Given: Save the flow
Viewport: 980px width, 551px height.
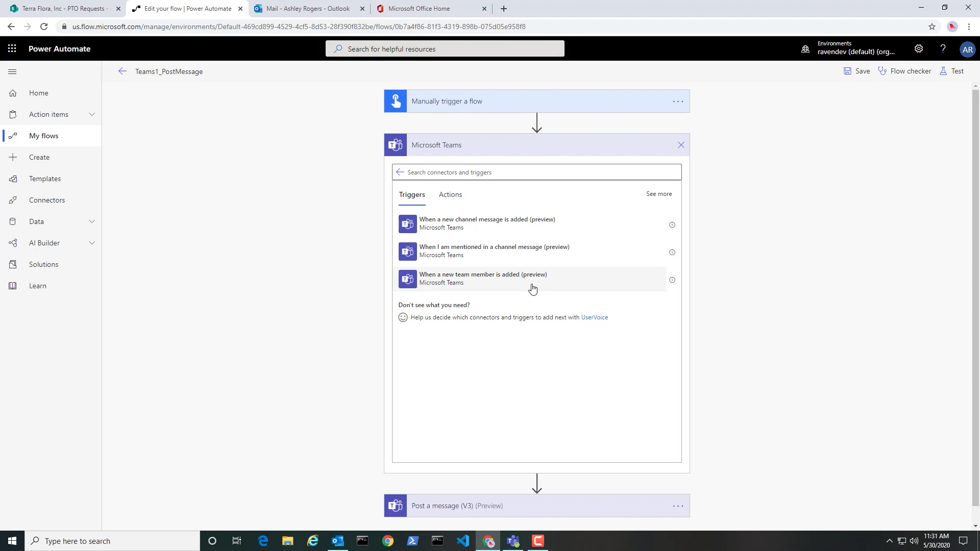Looking at the screenshot, I should [x=856, y=71].
